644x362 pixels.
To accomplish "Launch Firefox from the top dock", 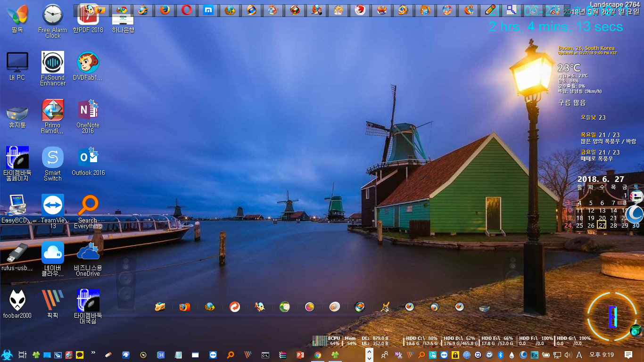I will pos(165,10).
